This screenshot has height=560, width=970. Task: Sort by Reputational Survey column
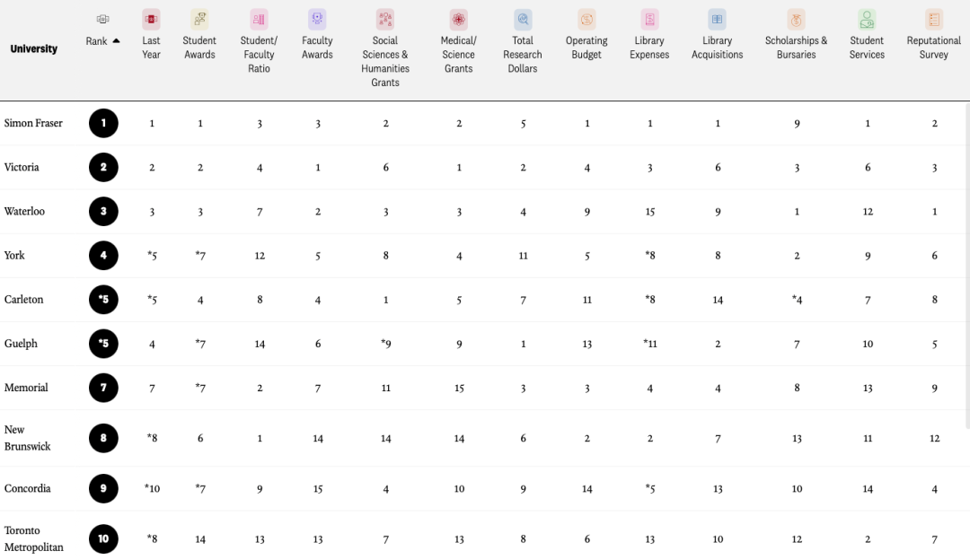pyautogui.click(x=933, y=48)
